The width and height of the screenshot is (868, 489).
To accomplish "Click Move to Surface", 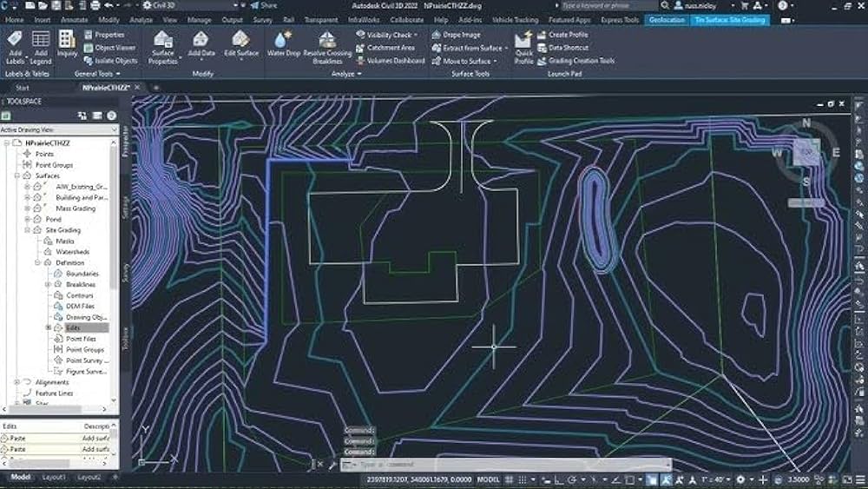I will [464, 61].
